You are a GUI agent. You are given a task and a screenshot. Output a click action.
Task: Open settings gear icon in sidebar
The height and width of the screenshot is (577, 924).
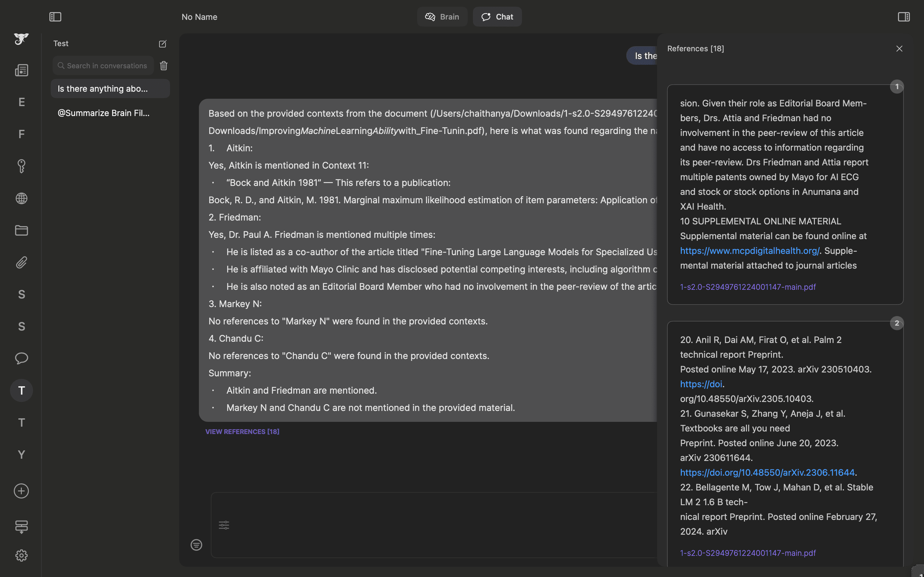click(x=21, y=555)
